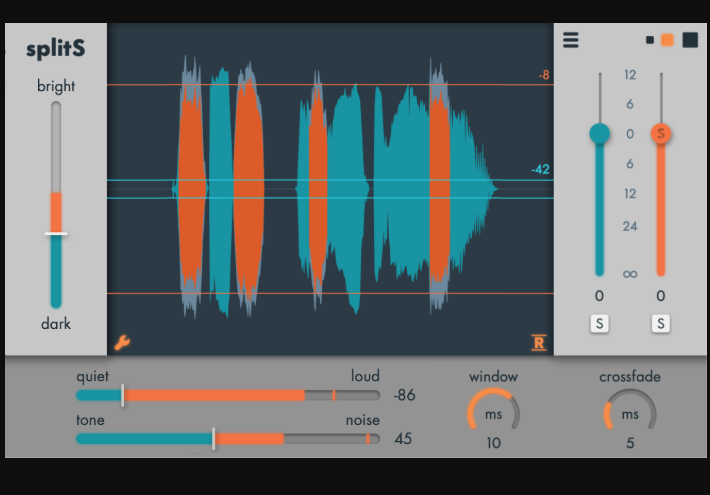710x495 pixels.
Task: Select the largest window size square
Action: (690, 40)
